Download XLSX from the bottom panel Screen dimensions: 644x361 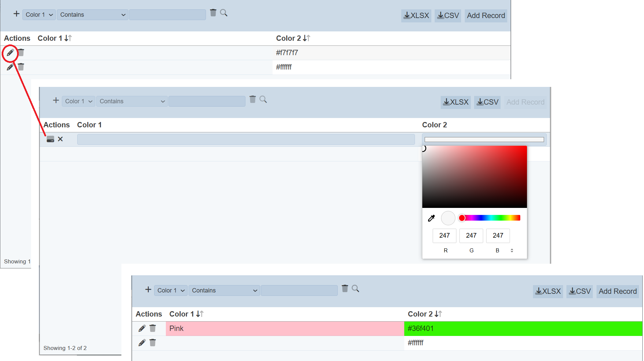[x=548, y=291]
